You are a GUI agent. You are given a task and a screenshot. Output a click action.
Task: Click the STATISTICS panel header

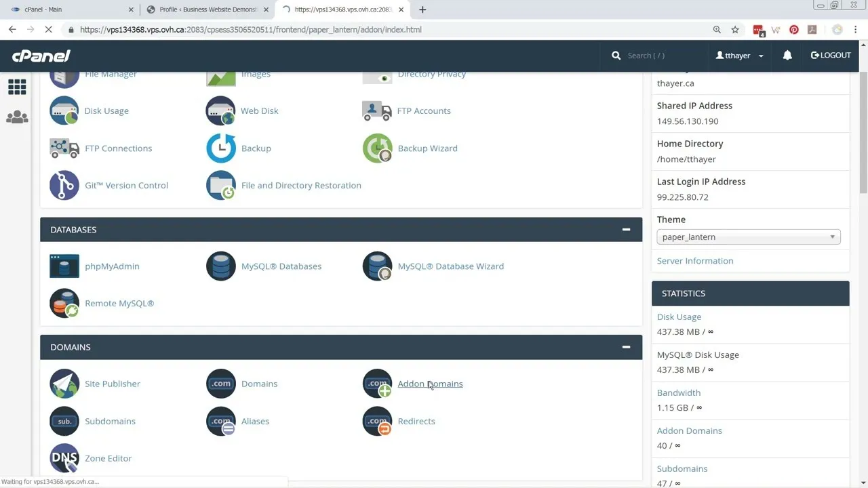click(x=750, y=293)
